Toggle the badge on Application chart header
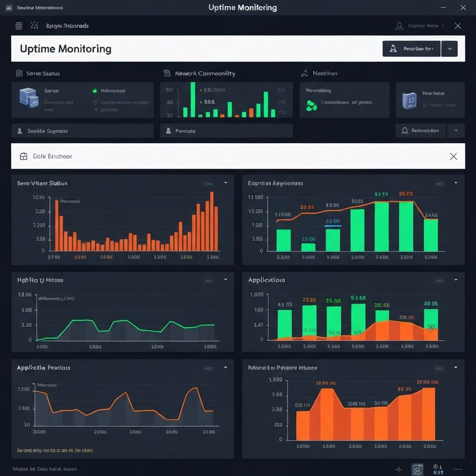Screen dimensions: 476x476 click(439, 281)
